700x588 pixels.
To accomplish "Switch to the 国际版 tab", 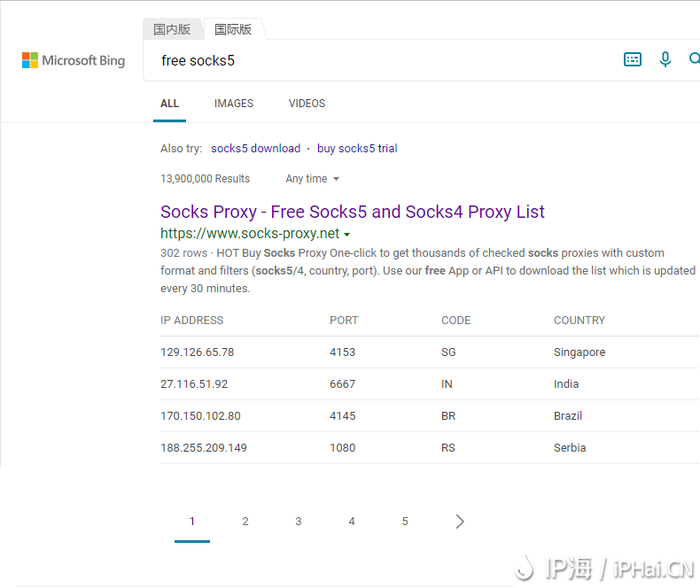I will point(233,29).
